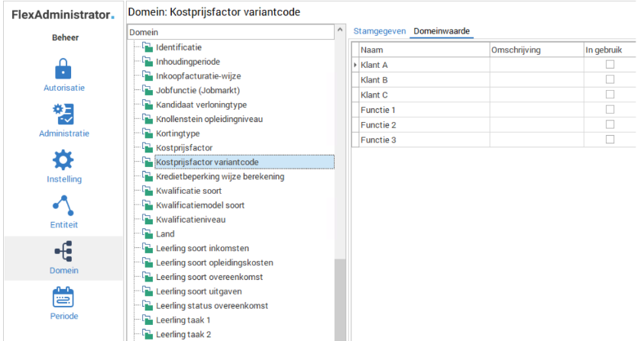Click the folder icon beside Kortingtype
644x341 pixels.
pos(147,134)
